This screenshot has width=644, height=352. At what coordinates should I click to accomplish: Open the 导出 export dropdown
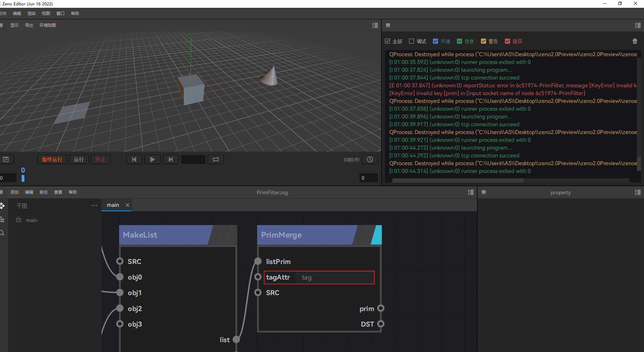point(29,25)
